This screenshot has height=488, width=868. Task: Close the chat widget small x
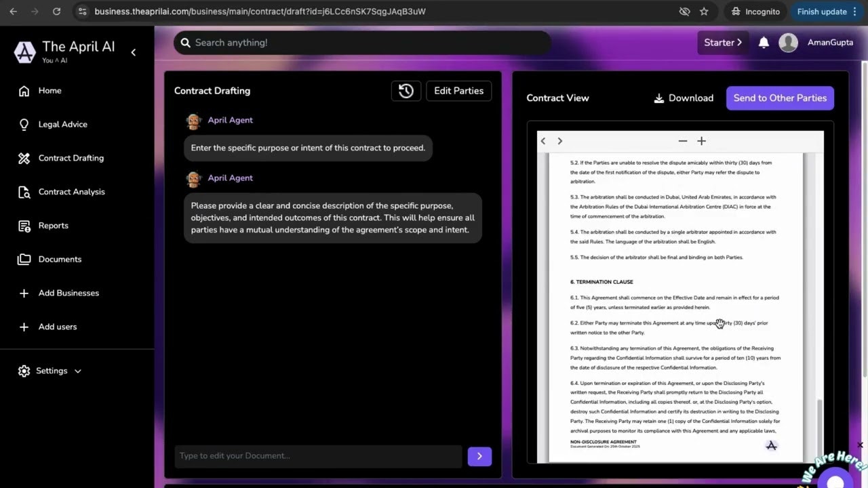[x=860, y=445]
